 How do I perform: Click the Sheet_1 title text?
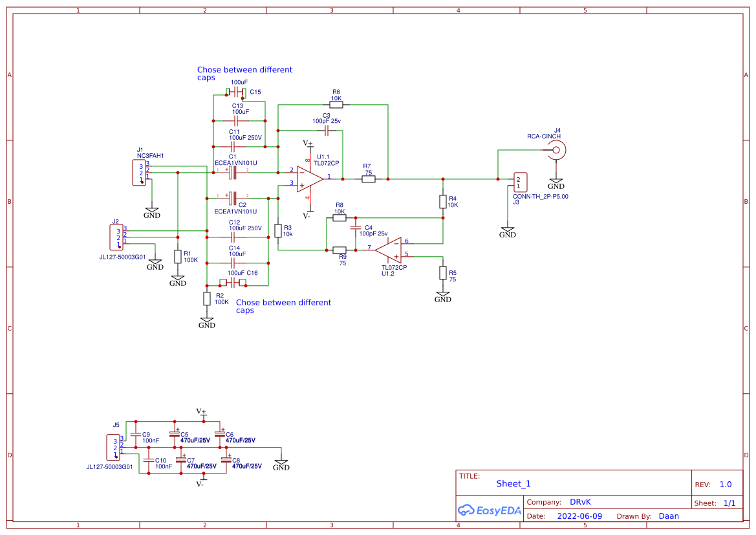point(513,483)
